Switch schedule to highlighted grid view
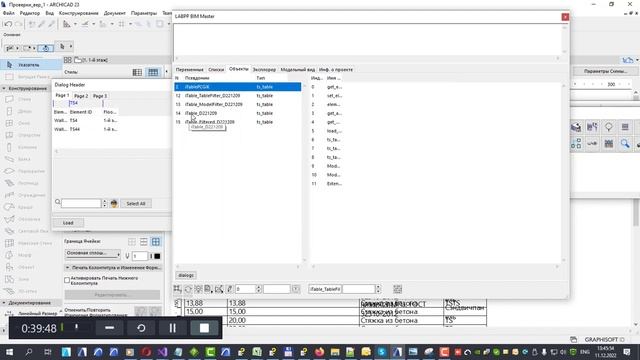This screenshot has height=360, width=640. [x=153, y=72]
